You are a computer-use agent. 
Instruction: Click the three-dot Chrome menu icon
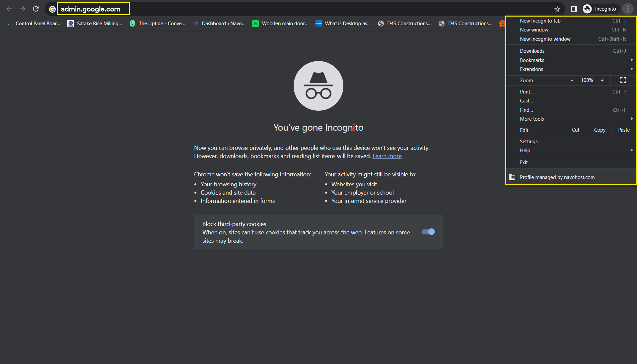tap(628, 9)
